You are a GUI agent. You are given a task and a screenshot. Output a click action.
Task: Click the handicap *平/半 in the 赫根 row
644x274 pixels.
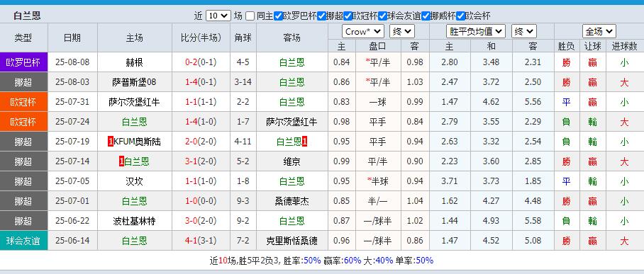[x=378, y=62]
